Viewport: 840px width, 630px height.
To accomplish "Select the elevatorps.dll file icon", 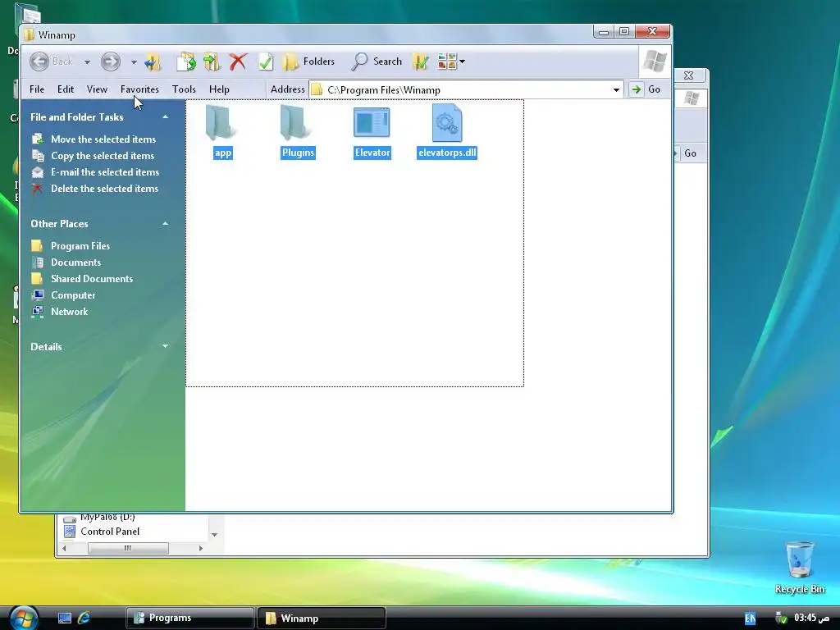I will (x=447, y=123).
